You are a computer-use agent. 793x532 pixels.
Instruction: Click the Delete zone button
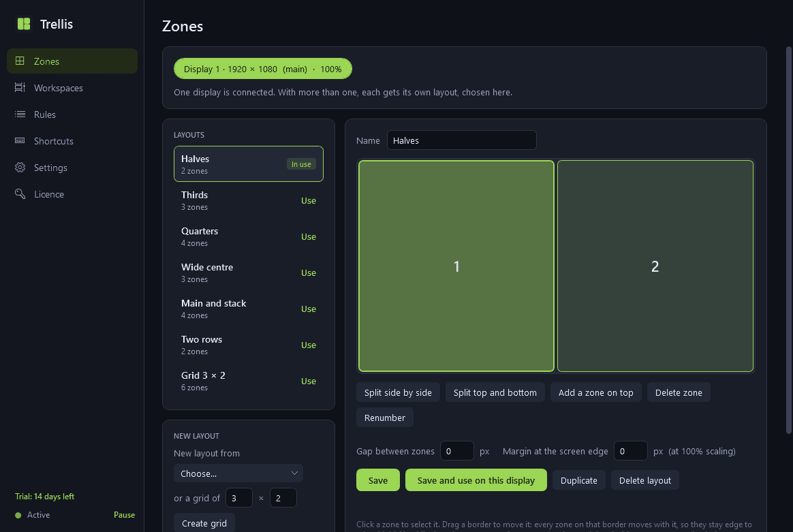(x=679, y=392)
